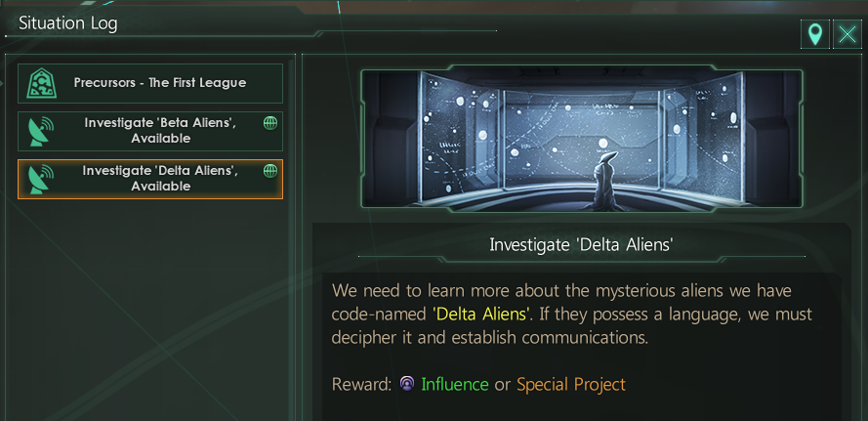Click the Beta Aliens satellite dish icon

click(40, 131)
